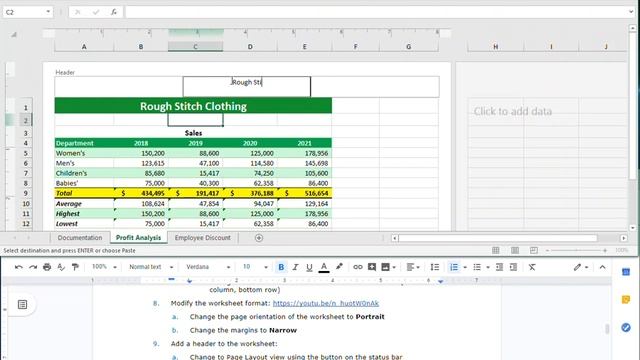The image size is (640, 360).
Task: Select column A header
Action: click(x=84, y=47)
